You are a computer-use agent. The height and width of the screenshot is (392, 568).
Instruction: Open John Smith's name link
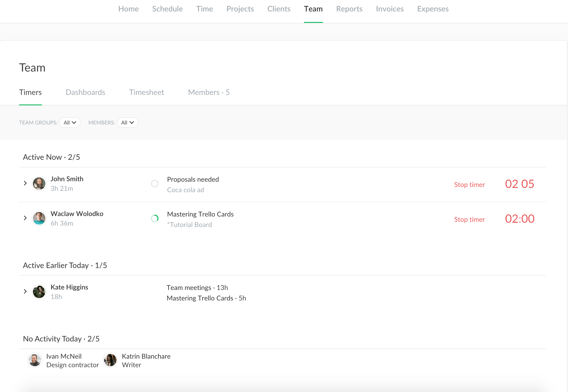67,179
